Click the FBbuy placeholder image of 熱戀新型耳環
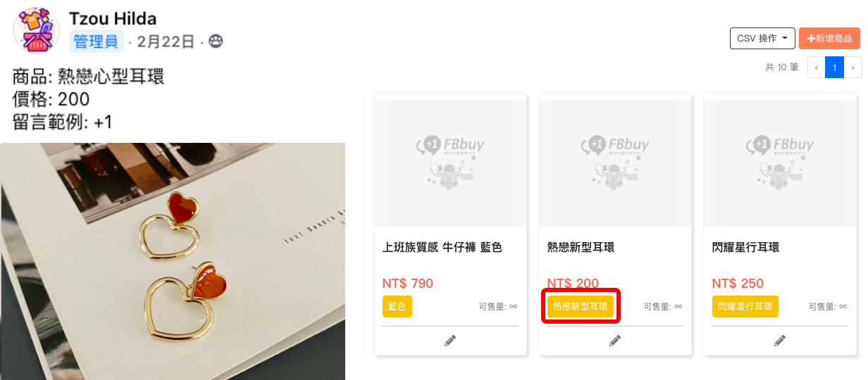Screen dimensions: 868x380 615,163
